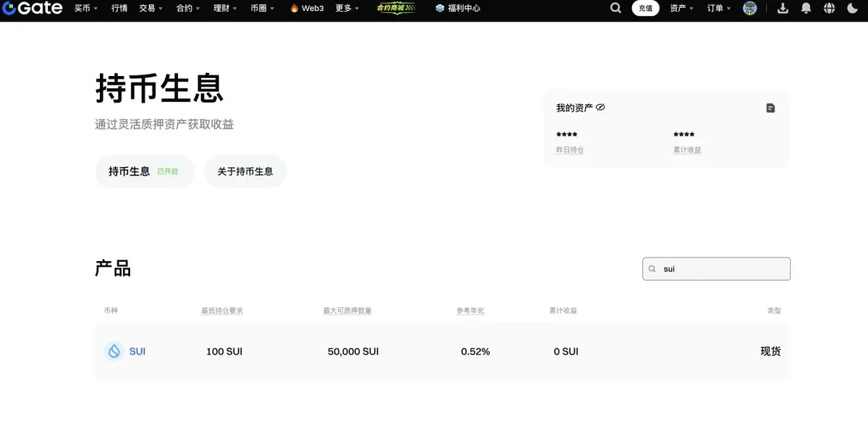This screenshot has width=868, height=439.
Task: Click the product search field containing sui
Action: pyautogui.click(x=716, y=269)
